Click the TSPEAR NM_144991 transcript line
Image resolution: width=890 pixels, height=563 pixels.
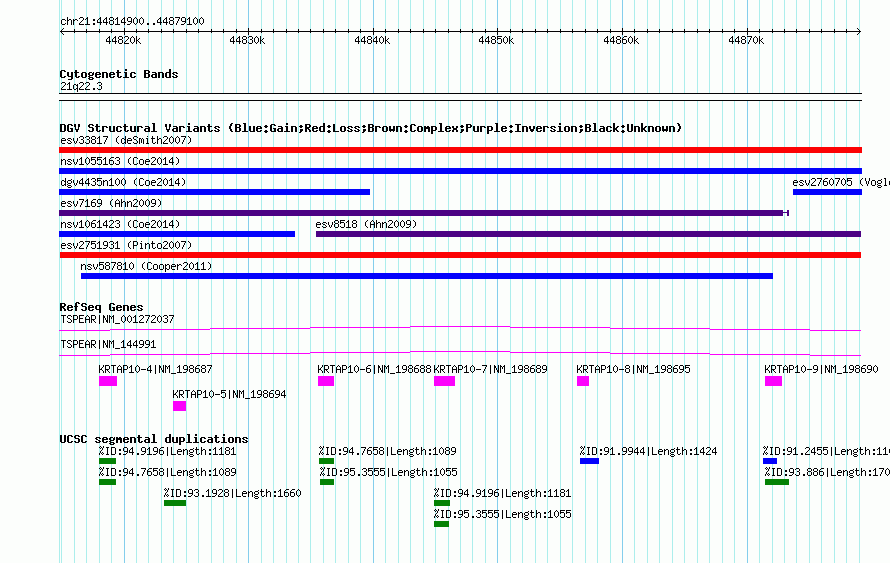click(460, 353)
